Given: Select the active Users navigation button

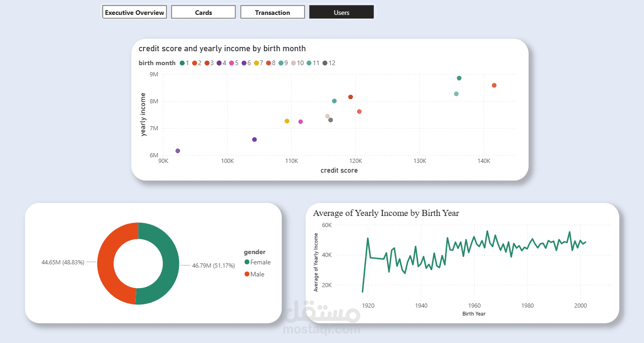Looking at the screenshot, I should [341, 13].
